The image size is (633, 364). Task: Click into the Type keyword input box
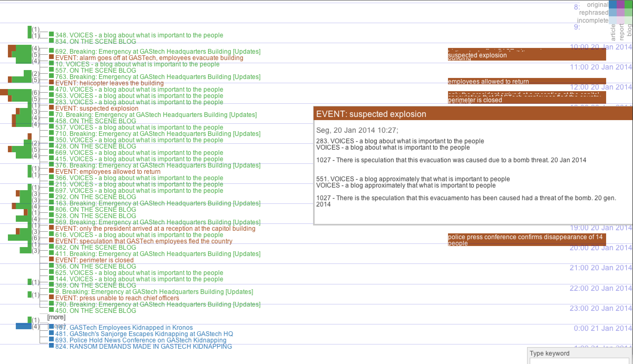tap(579, 361)
